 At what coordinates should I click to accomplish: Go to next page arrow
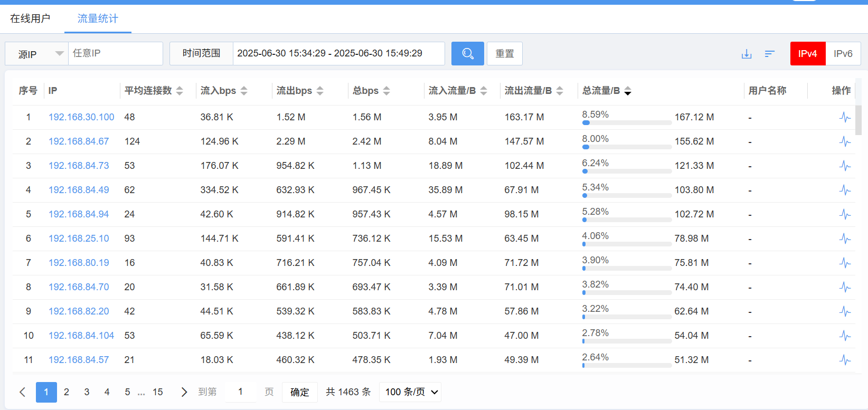pyautogui.click(x=184, y=392)
